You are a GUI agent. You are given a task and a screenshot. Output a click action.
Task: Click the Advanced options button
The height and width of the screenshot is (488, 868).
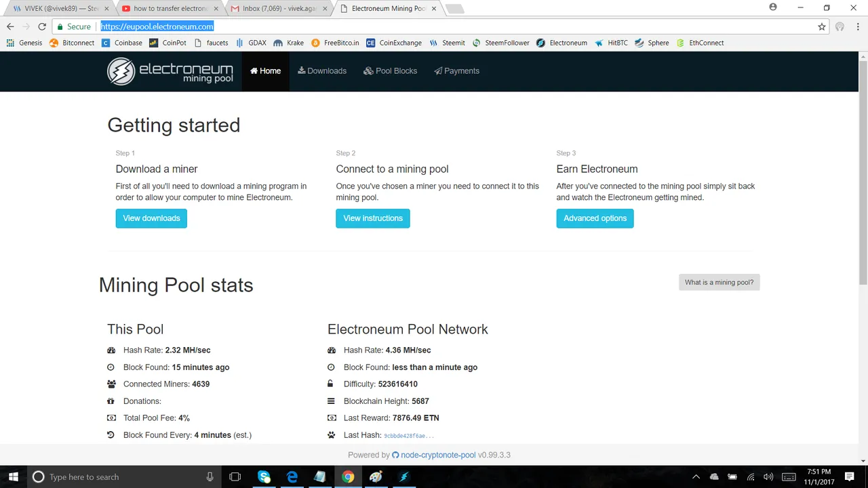point(595,218)
